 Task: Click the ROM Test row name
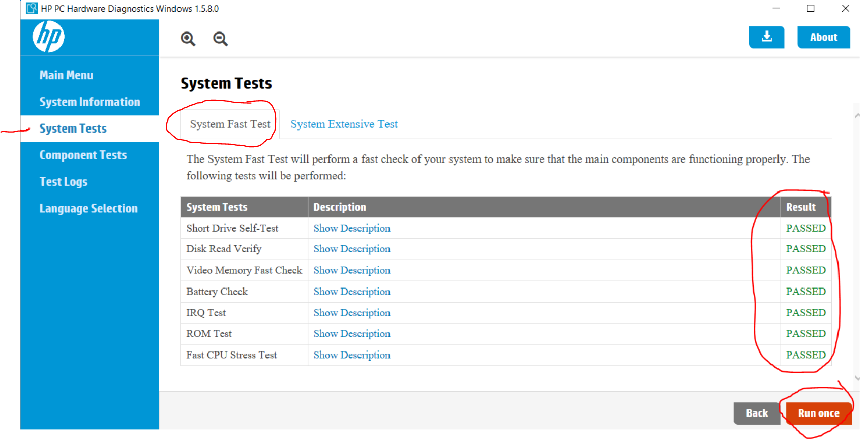point(209,334)
